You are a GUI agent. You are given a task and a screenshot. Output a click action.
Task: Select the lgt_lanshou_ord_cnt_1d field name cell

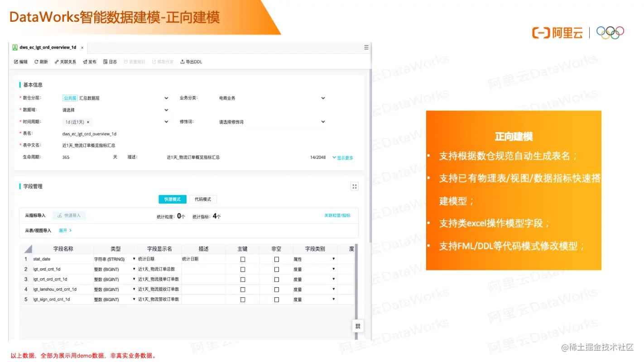pos(63,290)
